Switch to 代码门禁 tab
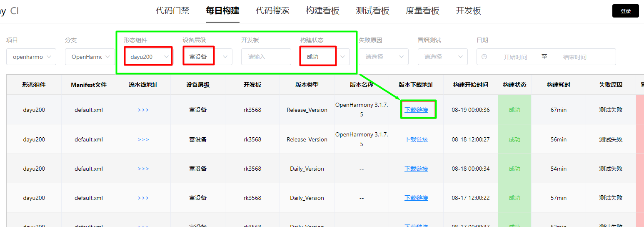 (x=173, y=11)
